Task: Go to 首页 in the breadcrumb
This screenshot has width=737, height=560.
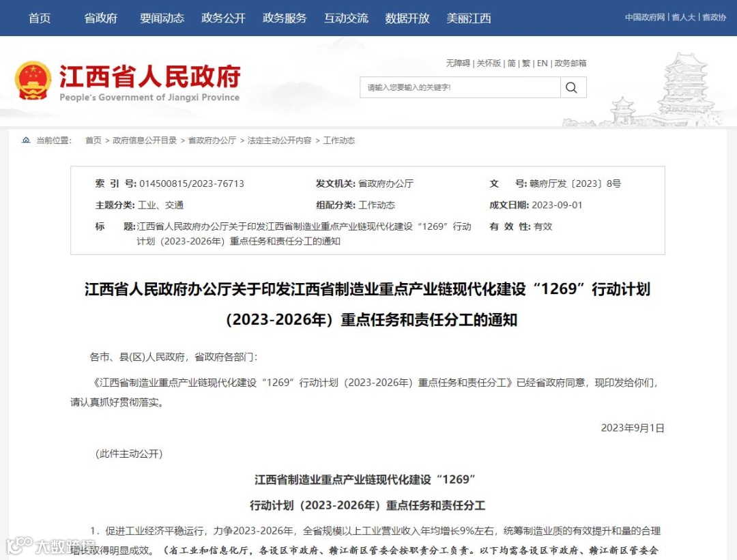Action: [x=93, y=141]
